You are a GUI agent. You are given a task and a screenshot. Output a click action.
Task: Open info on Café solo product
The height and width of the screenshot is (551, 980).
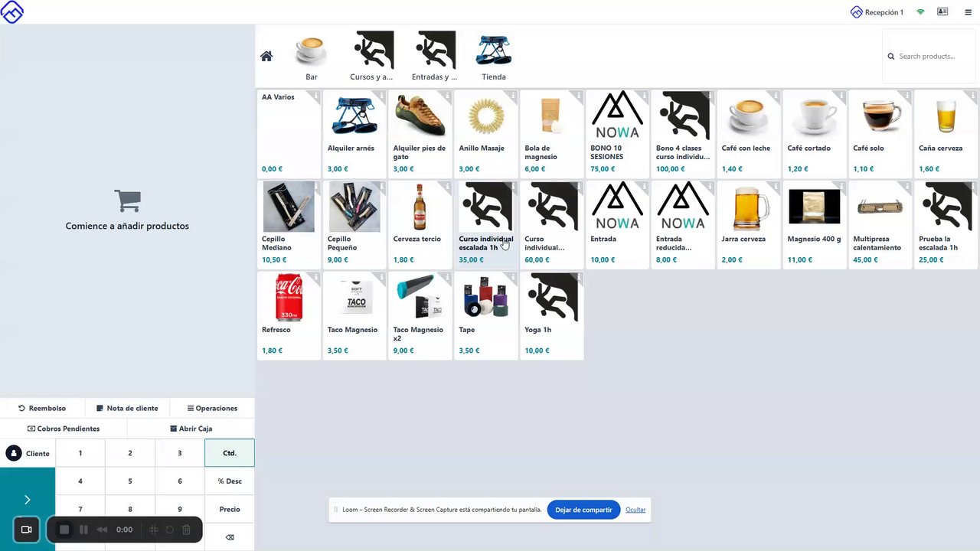(x=906, y=96)
